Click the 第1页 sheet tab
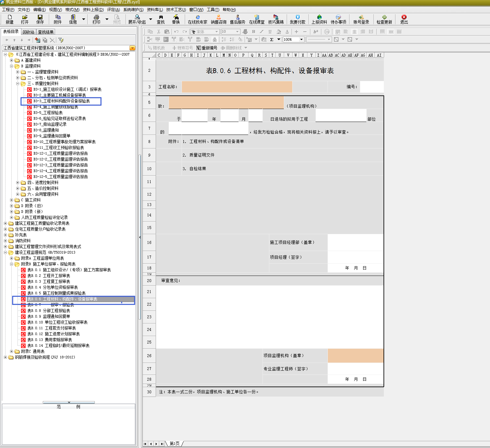Image resolution: width=490 pixels, height=448 pixels. click(174, 443)
